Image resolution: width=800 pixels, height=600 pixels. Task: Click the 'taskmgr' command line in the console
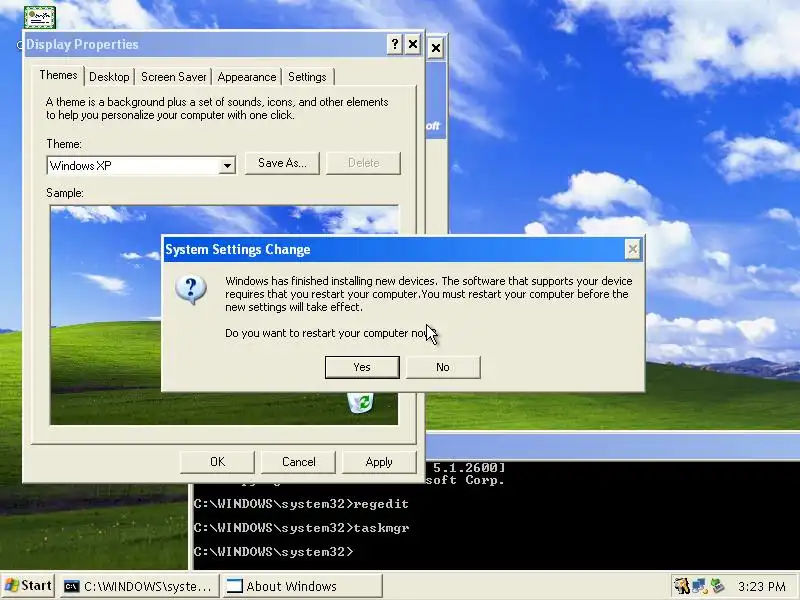coord(301,528)
